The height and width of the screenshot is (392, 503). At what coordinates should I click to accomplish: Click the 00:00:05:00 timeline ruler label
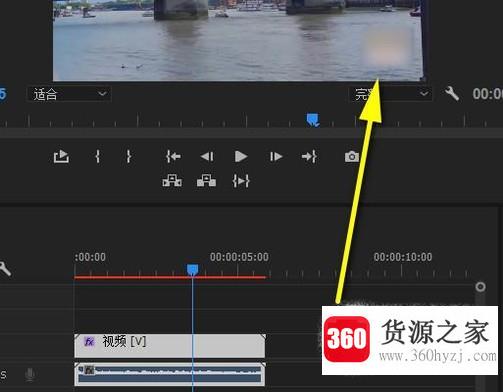coord(239,257)
